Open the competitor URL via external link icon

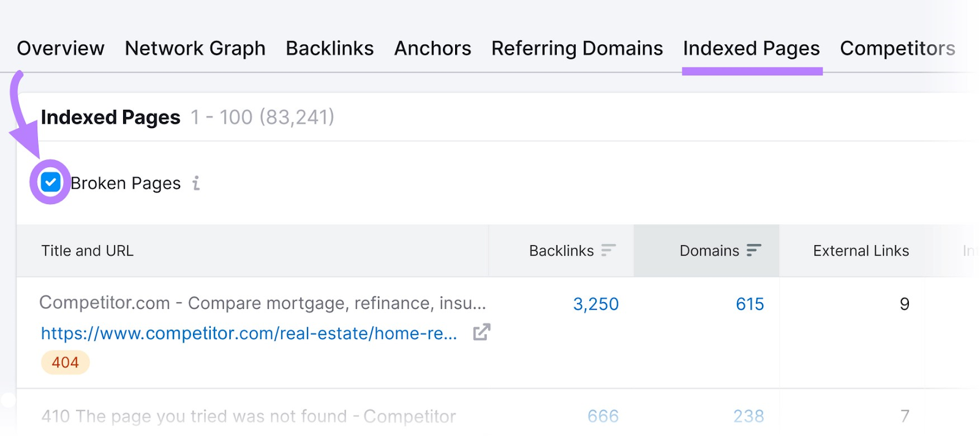481,333
